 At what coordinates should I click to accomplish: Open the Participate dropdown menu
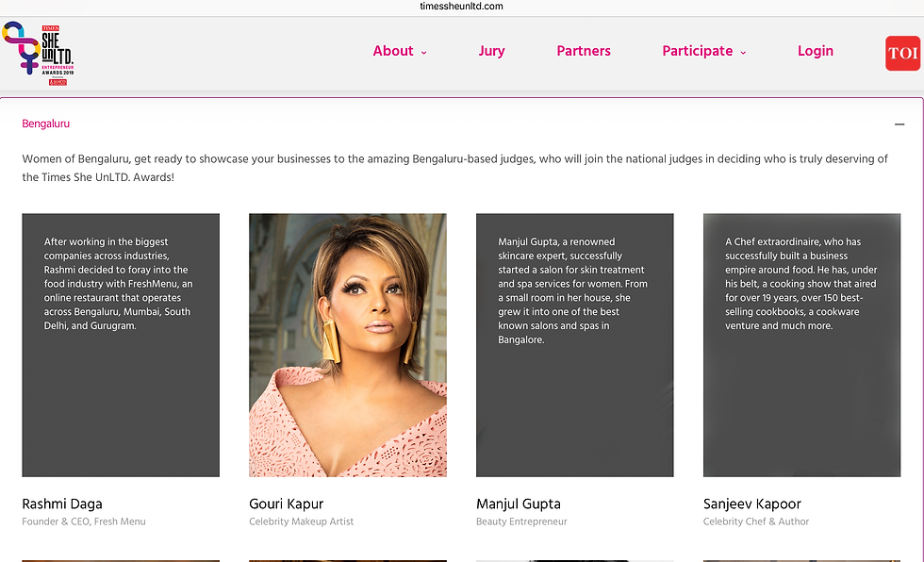pos(704,51)
